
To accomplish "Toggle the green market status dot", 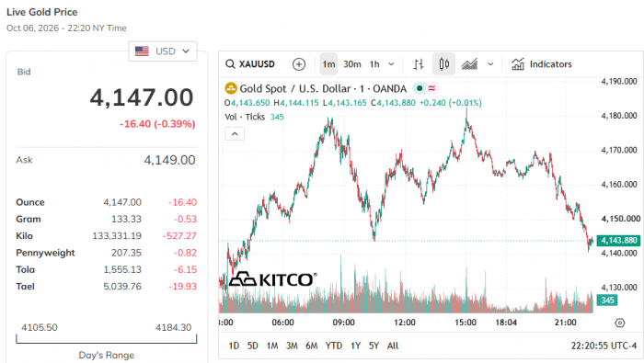I will [420, 88].
